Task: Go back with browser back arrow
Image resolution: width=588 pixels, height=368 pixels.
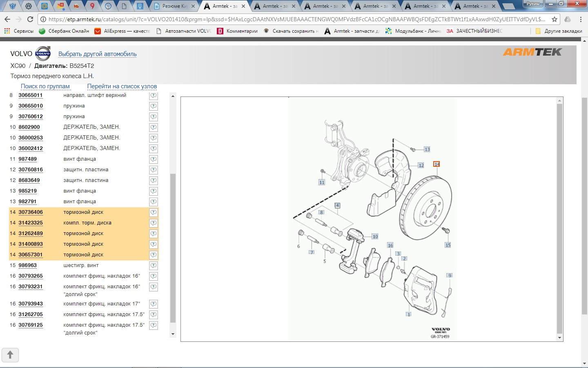Action: (7, 19)
